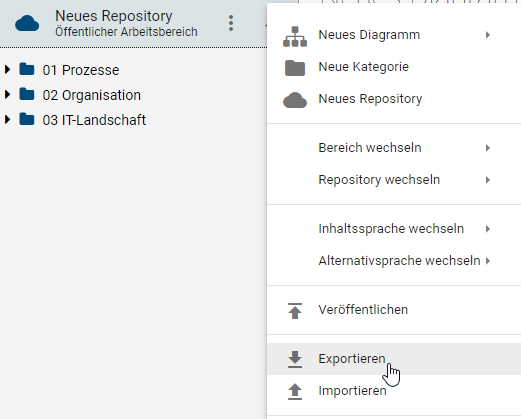Click the Neues Repository title in header
The height and width of the screenshot is (419, 521).
tap(114, 16)
